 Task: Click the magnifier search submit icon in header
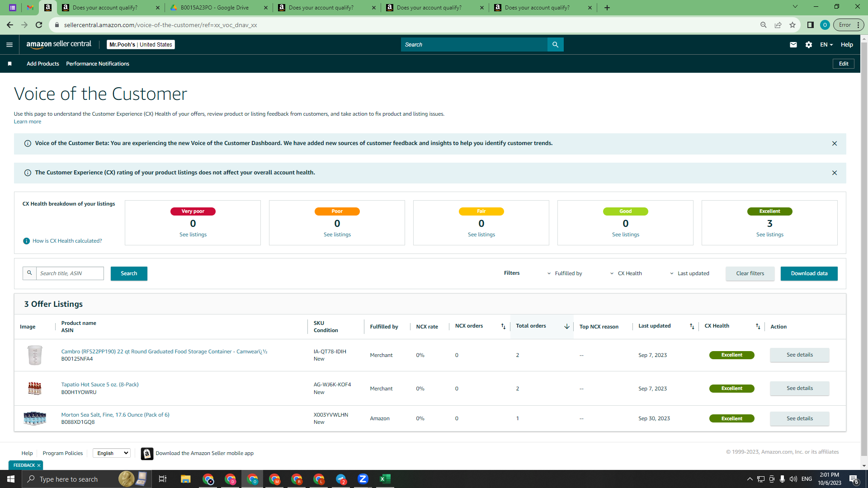[555, 45]
